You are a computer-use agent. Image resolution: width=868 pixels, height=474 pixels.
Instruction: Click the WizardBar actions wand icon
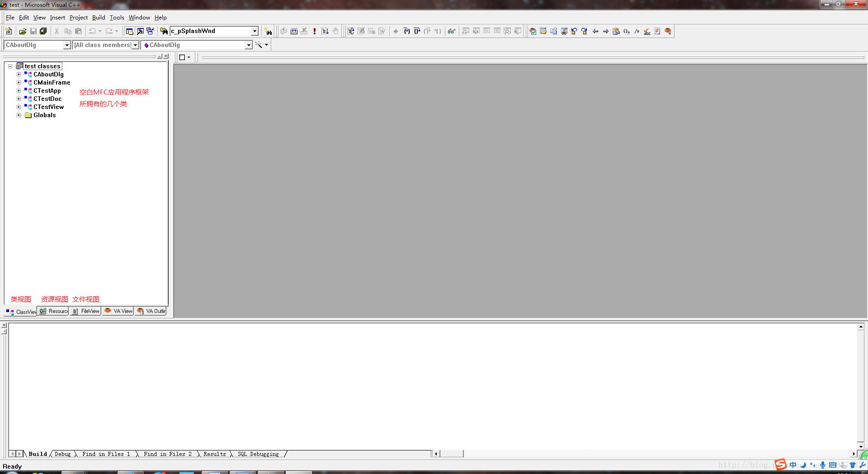pos(259,45)
